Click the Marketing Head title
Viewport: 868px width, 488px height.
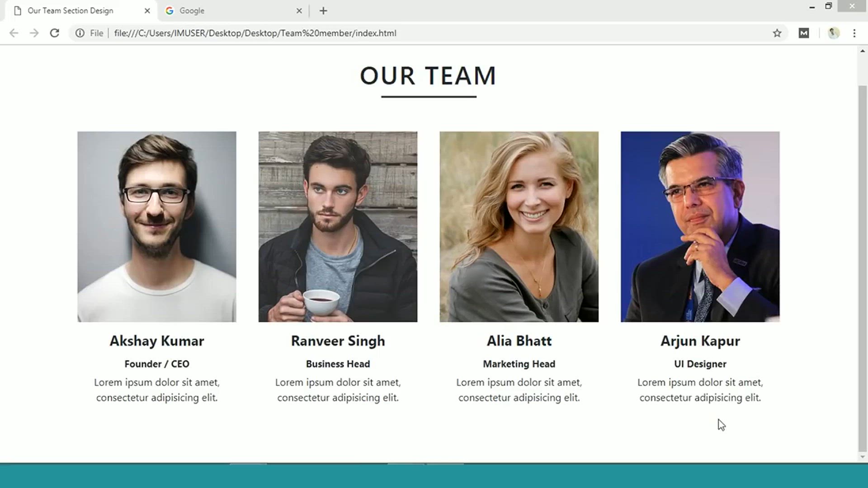(519, 364)
